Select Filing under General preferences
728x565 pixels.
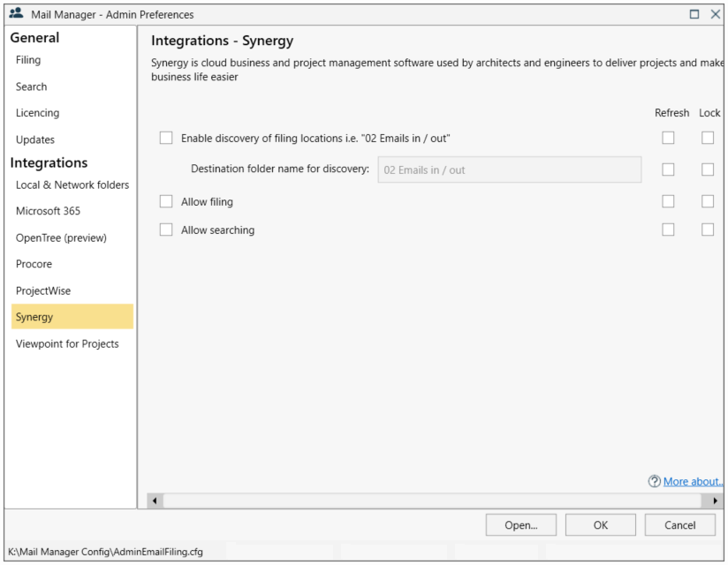click(27, 60)
